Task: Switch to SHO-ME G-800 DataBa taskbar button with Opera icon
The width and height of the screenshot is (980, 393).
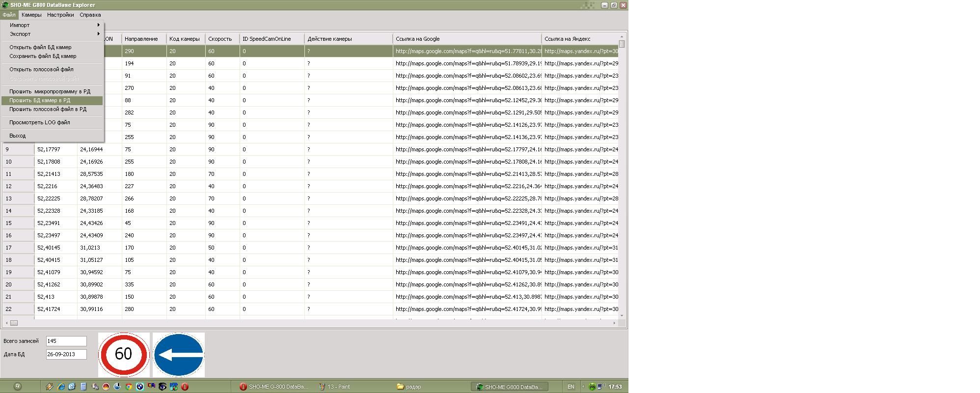Action: (x=275, y=387)
